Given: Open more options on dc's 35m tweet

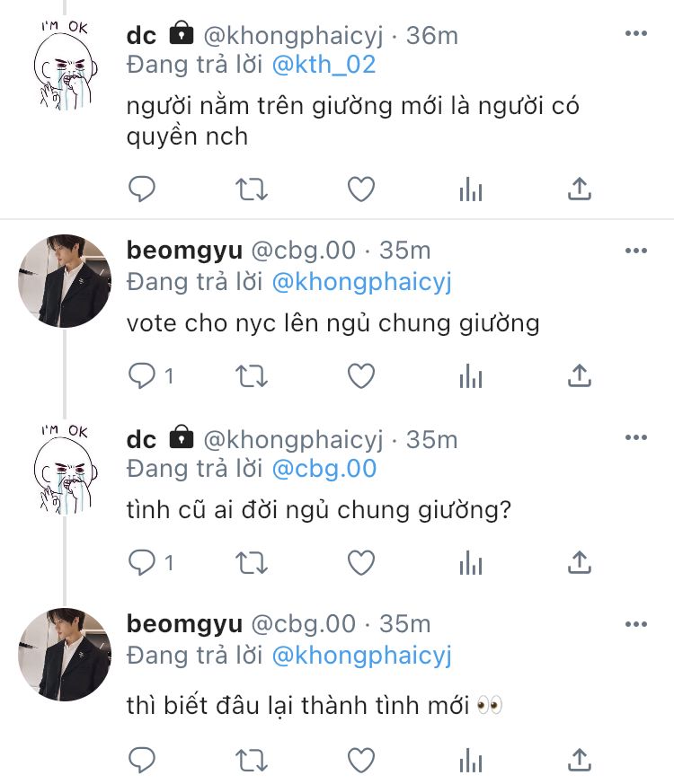Looking at the screenshot, I should tap(636, 437).
